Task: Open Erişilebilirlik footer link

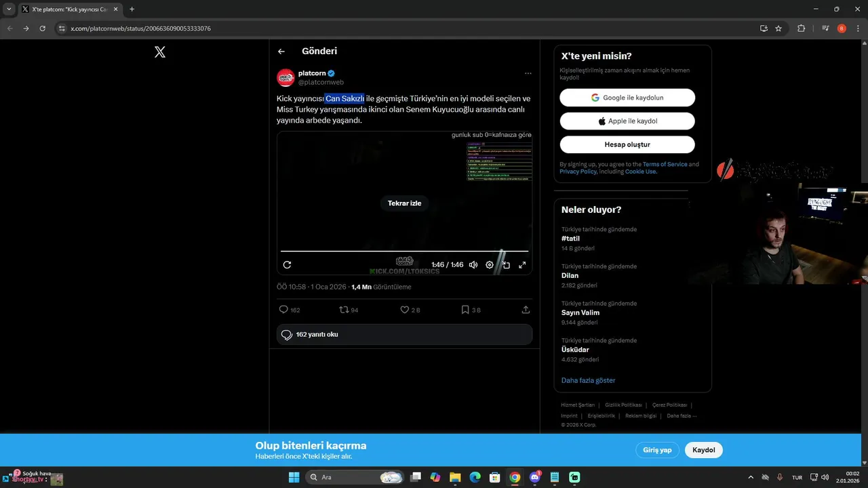Action: click(601, 415)
